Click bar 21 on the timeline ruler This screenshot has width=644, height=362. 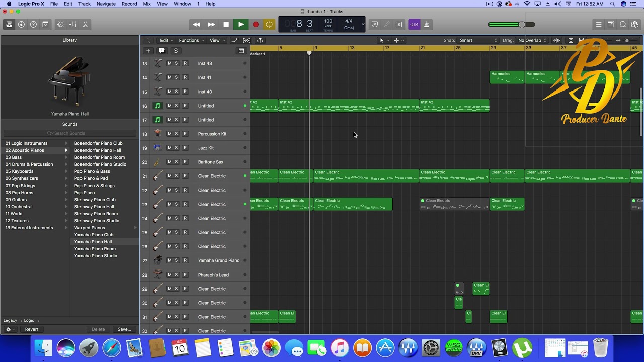click(423, 48)
